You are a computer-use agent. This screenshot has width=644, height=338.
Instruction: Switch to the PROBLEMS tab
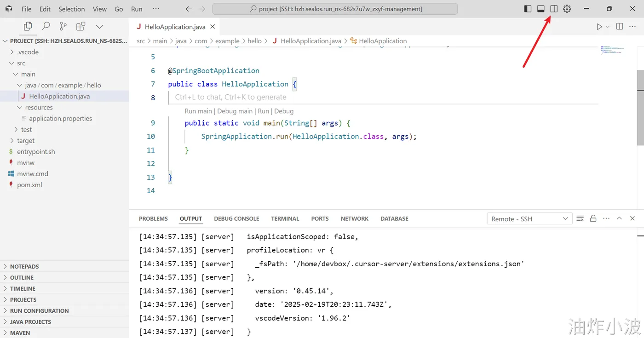[153, 219]
